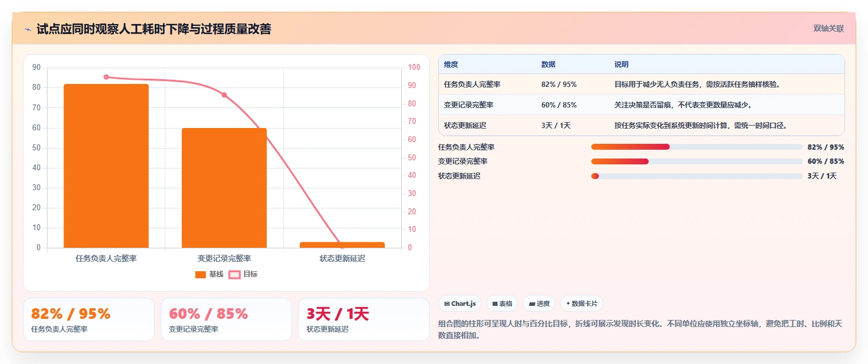Screen dimensions: 868x364
Task: Click the lightning icon beside the card title
Action: [x=28, y=29]
